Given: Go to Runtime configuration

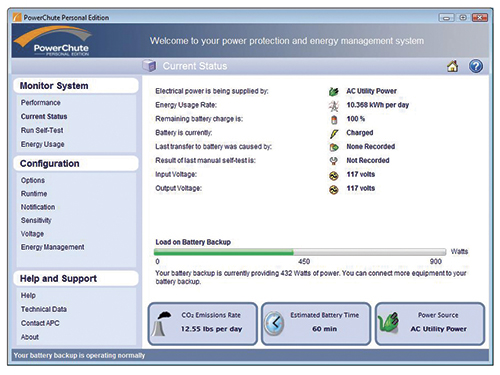Looking at the screenshot, I should [34, 194].
